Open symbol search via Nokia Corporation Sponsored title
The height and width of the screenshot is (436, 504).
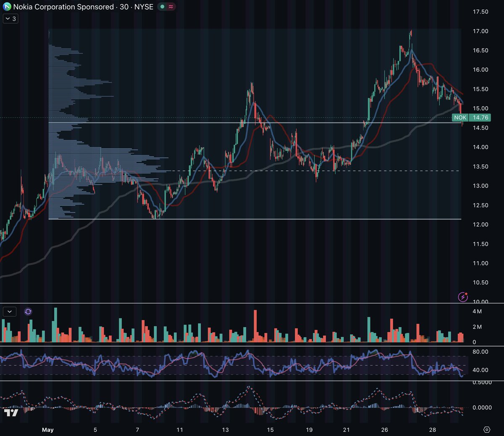[x=63, y=7]
